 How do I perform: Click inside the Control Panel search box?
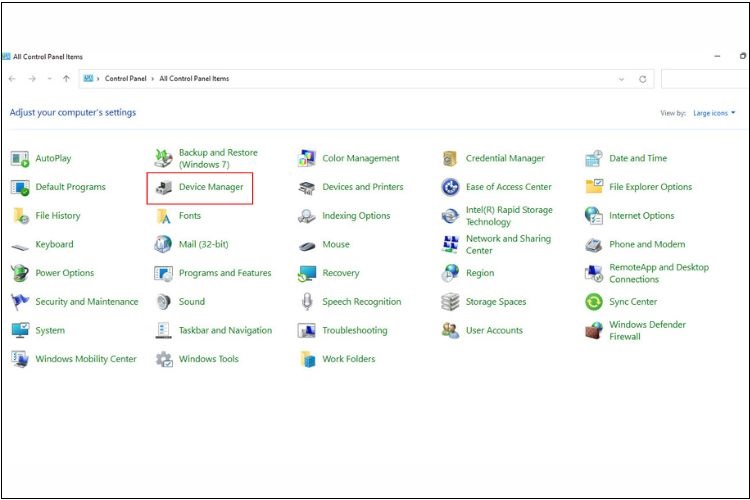(x=705, y=79)
